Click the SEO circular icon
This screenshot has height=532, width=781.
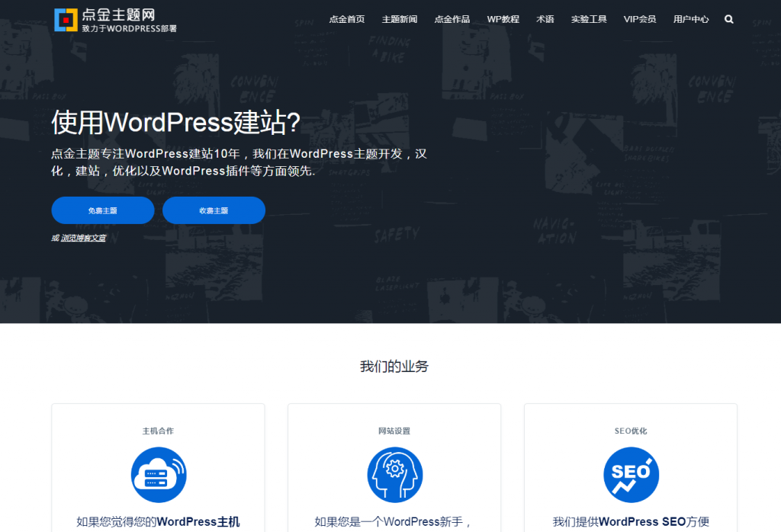631,475
